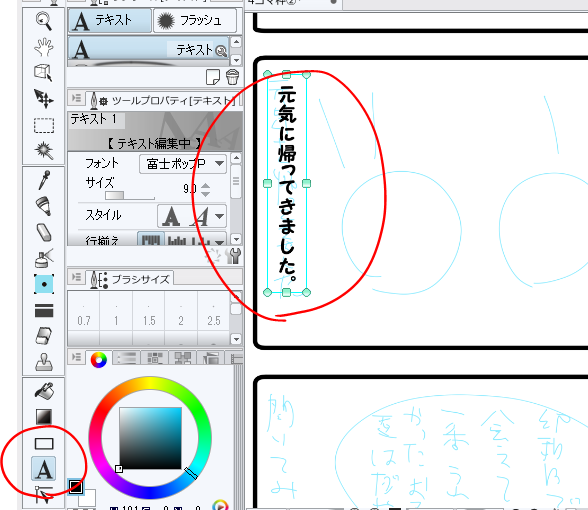Select the black bars tool icon

point(44,310)
